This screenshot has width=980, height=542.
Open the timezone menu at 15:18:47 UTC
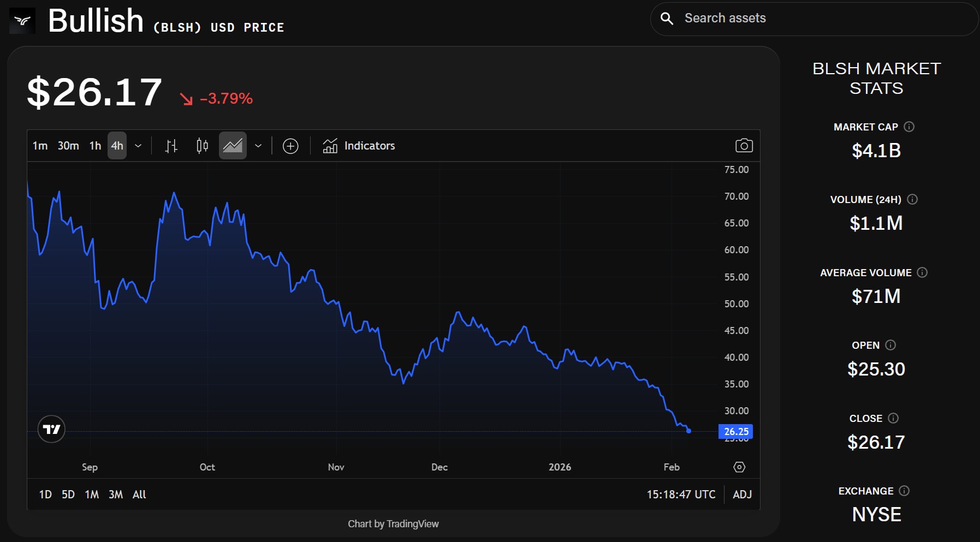click(x=681, y=495)
